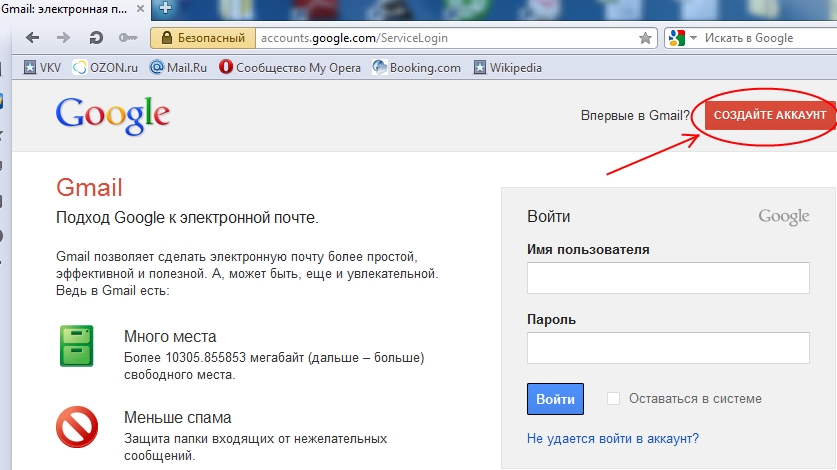The height and width of the screenshot is (470, 837).
Task: Click the blue Войти button
Action: coord(555,399)
